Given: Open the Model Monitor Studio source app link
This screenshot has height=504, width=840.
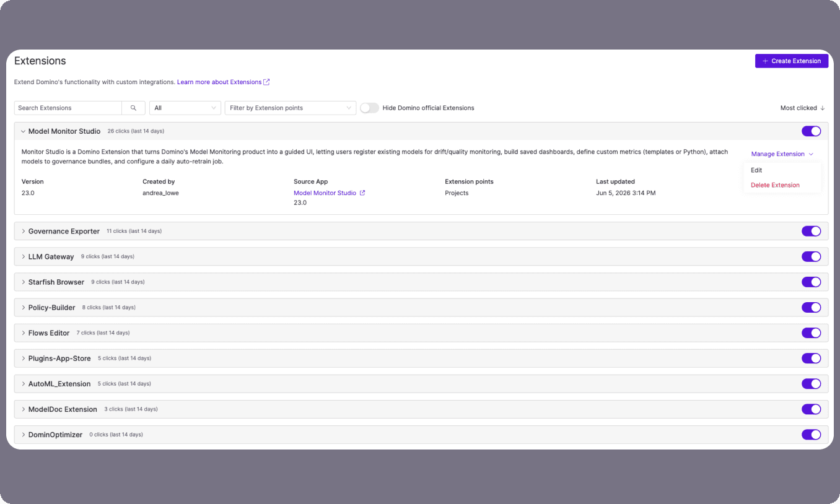Looking at the screenshot, I should (x=325, y=193).
